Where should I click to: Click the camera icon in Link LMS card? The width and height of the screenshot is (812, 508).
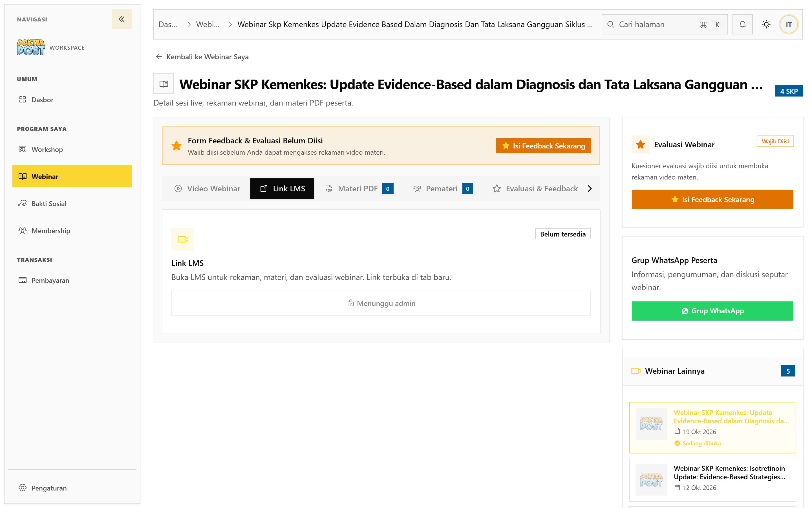point(183,239)
